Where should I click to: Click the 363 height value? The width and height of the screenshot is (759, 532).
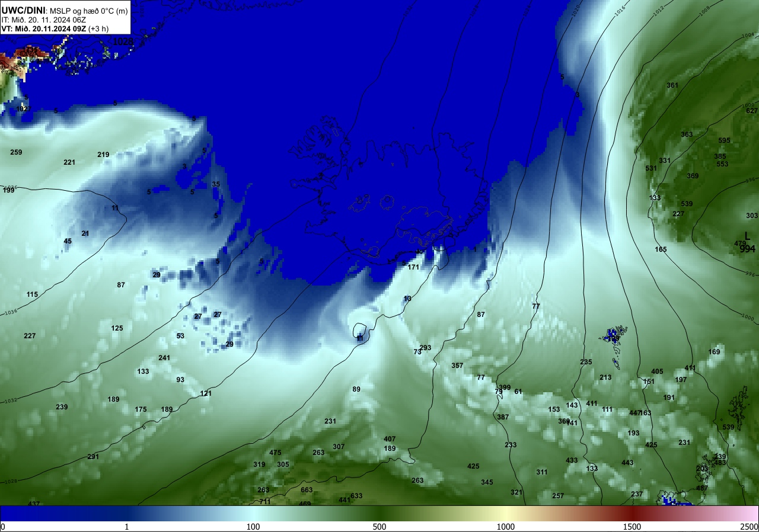pyautogui.click(x=687, y=134)
